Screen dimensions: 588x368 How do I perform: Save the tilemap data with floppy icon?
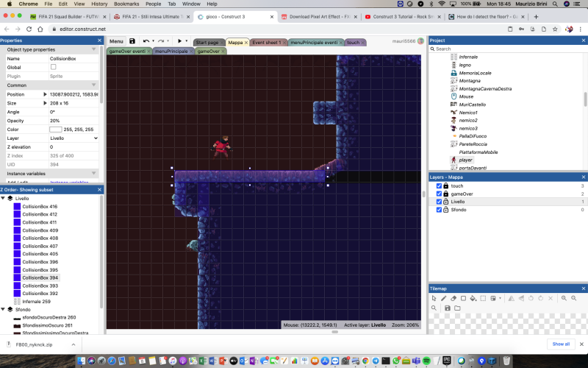point(448,308)
